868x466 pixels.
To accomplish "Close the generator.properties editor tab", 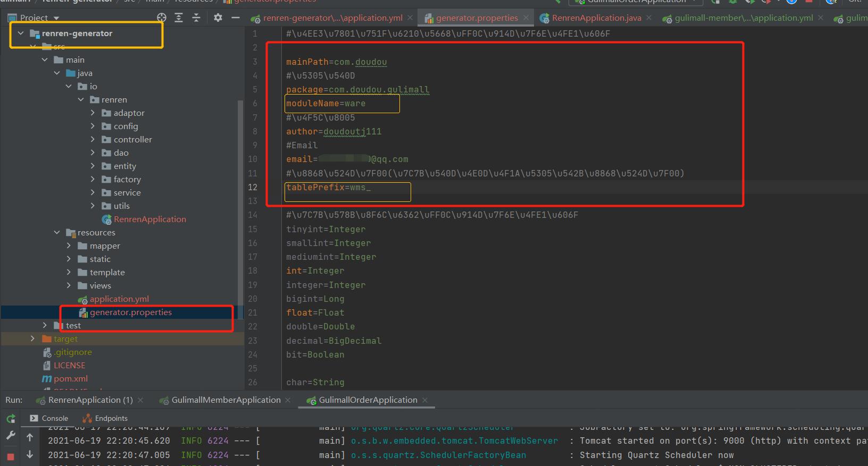I will click(526, 18).
